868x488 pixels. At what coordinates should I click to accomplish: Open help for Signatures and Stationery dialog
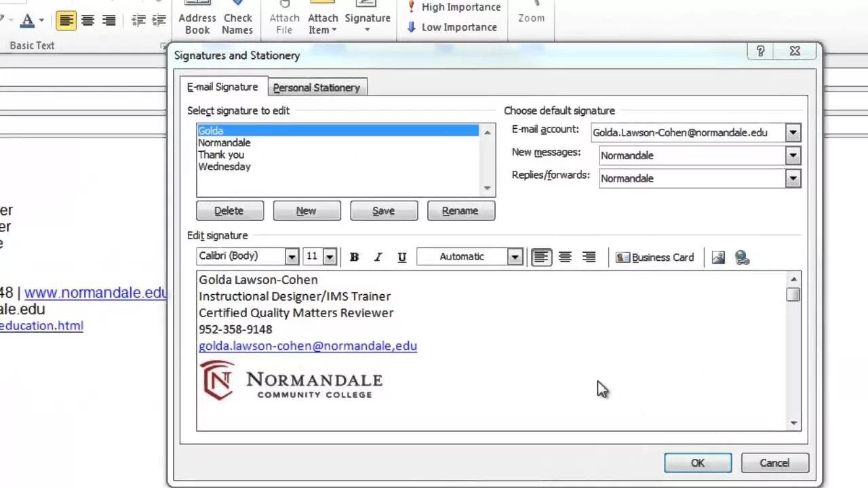[x=760, y=52]
